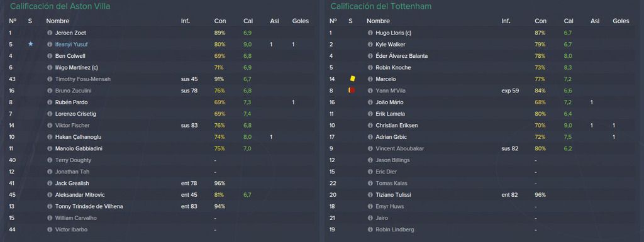Click Marcelo's yellow card icon
This screenshot has height=242, width=644.
(352, 79)
